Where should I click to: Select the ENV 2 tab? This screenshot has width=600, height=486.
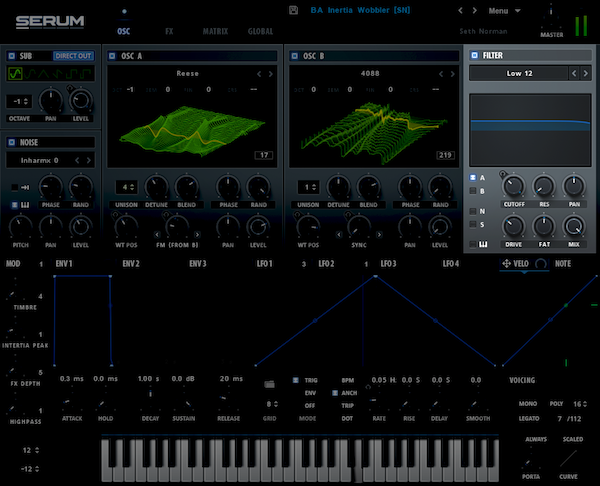131,264
